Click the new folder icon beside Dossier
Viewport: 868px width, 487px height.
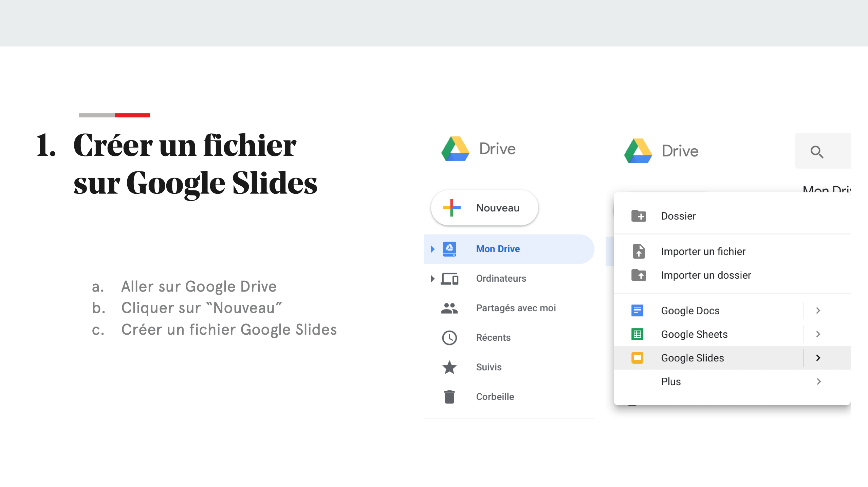click(x=639, y=216)
